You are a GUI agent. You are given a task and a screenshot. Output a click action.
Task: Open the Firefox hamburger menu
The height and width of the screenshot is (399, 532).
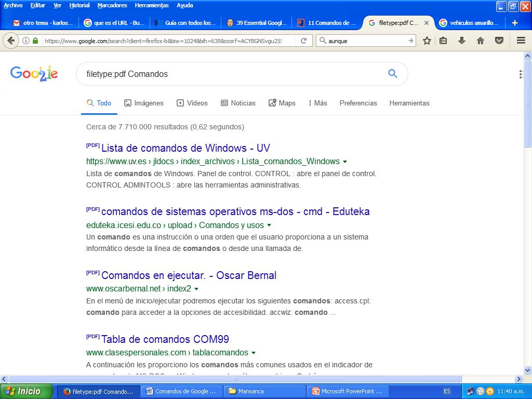tap(521, 41)
